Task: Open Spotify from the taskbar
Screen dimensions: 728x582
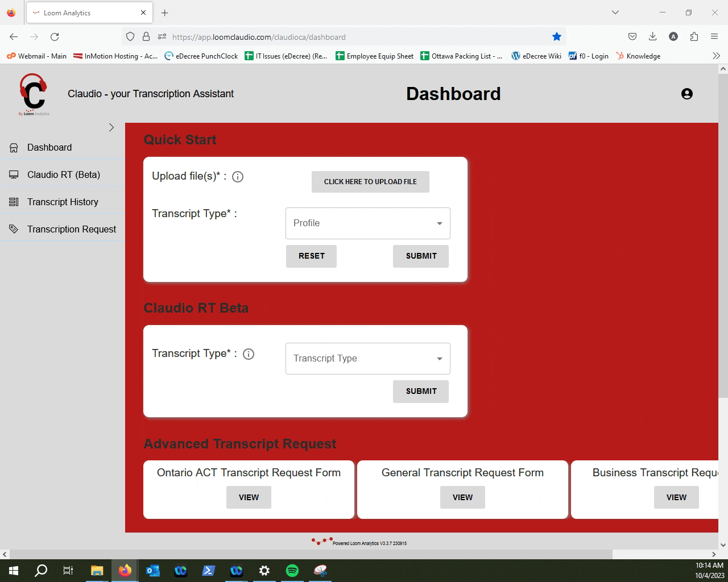Action: point(292,571)
